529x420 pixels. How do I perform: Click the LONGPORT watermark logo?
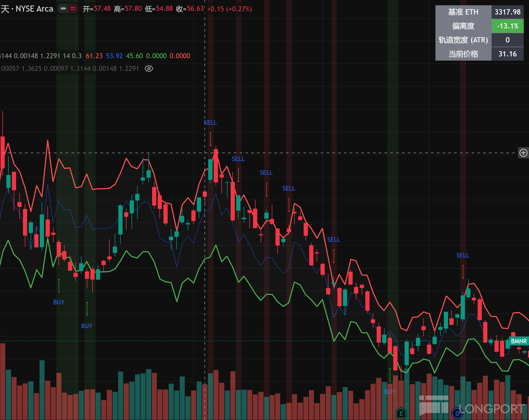tap(472, 406)
